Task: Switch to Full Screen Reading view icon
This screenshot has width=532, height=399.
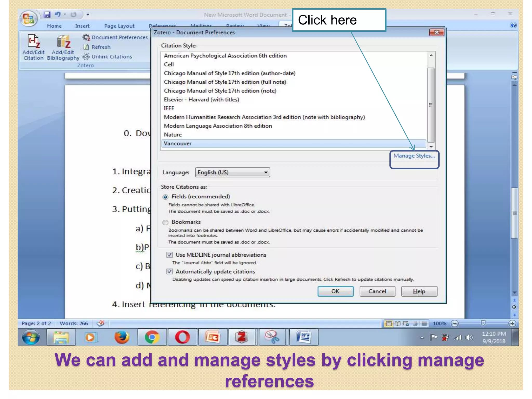Action: 397,323
